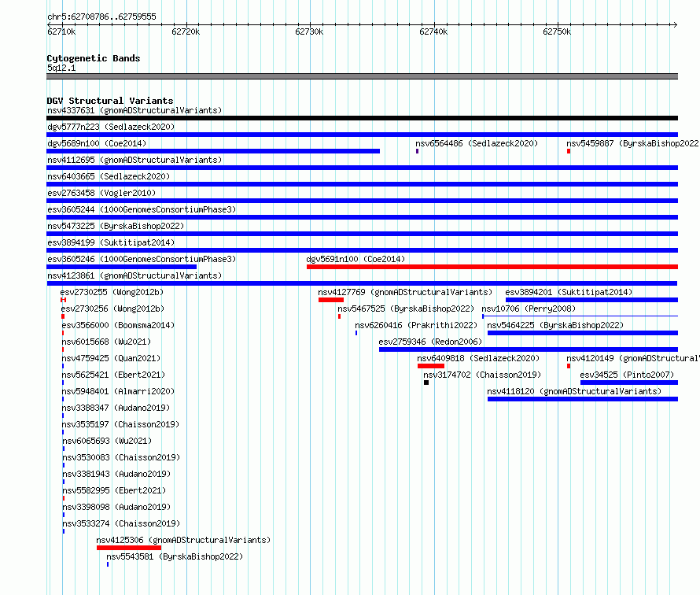
Task: Click esv3566000 (Boomsma2014) label
Action: point(118,325)
